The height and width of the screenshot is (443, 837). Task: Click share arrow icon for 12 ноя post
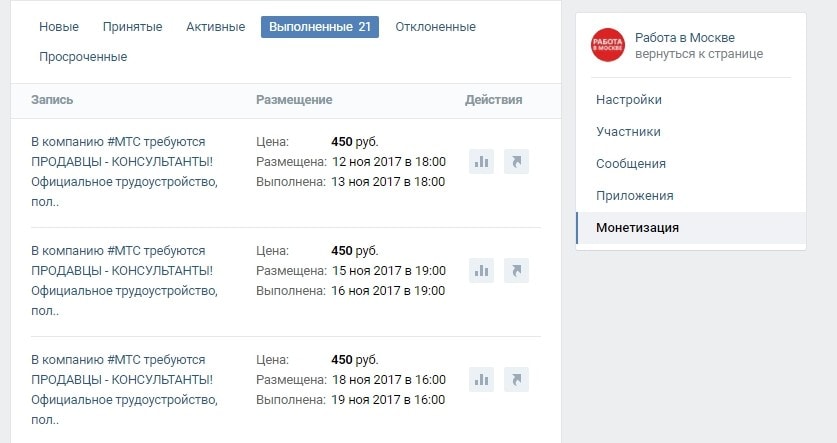[516, 162]
